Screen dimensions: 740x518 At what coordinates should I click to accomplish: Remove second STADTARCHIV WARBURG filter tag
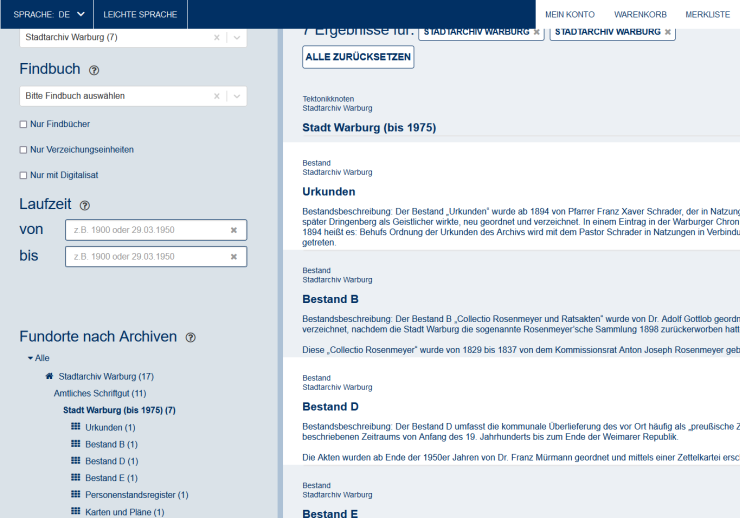(668, 32)
